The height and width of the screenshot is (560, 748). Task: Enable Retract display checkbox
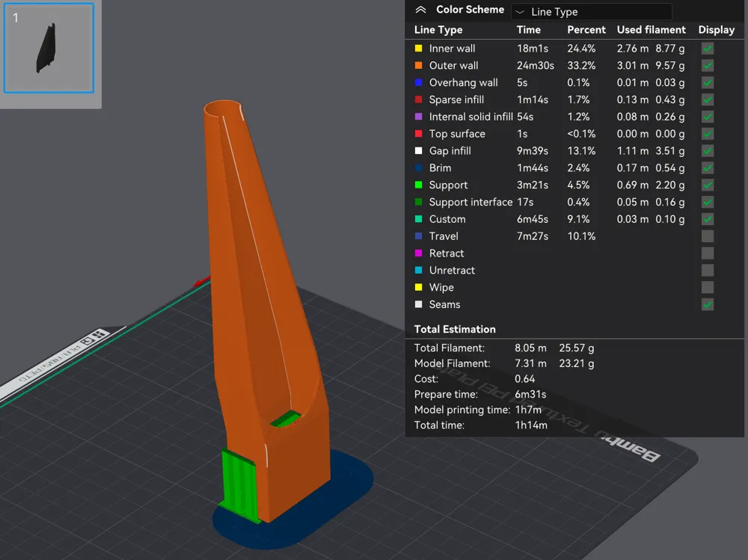tap(708, 253)
